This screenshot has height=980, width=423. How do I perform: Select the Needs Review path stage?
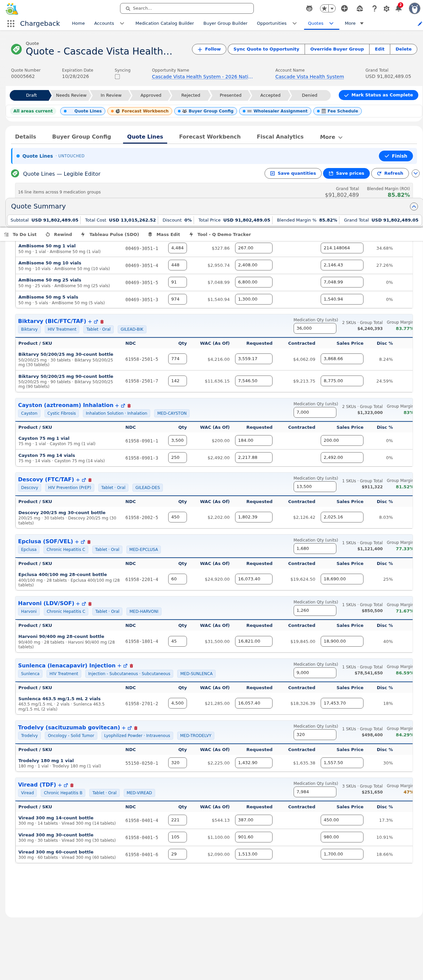(x=71, y=95)
